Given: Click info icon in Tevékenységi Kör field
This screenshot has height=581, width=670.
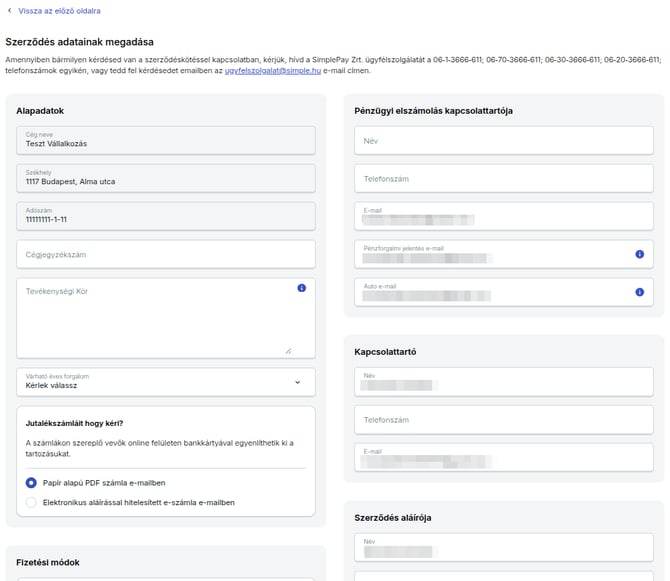Looking at the screenshot, I should tap(302, 288).
